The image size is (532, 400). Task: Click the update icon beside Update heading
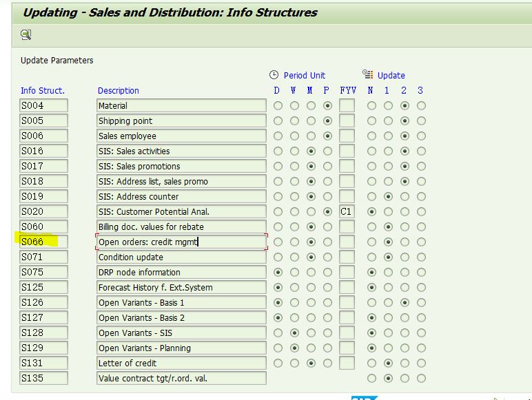(367, 74)
